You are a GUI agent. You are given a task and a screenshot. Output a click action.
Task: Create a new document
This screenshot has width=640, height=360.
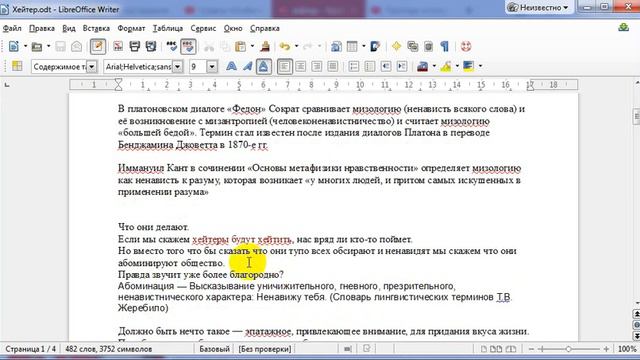point(13,47)
